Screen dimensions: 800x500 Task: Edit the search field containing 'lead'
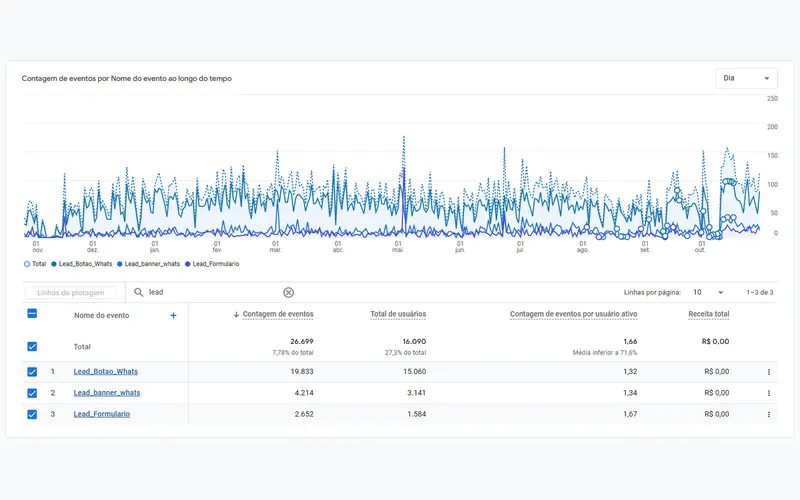(x=213, y=292)
